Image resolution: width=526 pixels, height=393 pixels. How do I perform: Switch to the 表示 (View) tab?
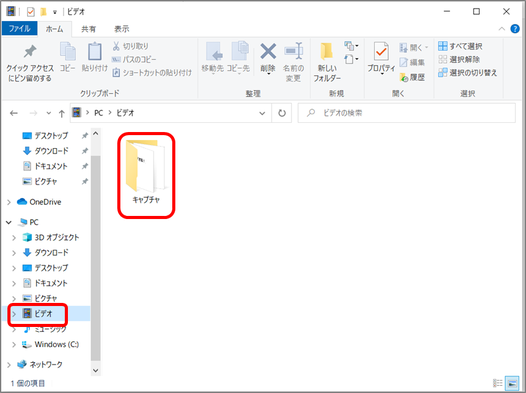121,29
